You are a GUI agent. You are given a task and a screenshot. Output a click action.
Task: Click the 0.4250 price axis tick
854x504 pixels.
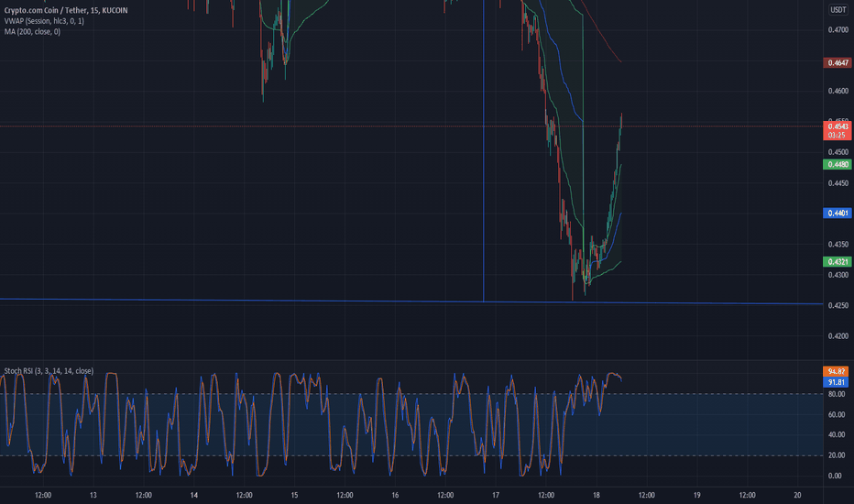coord(838,306)
